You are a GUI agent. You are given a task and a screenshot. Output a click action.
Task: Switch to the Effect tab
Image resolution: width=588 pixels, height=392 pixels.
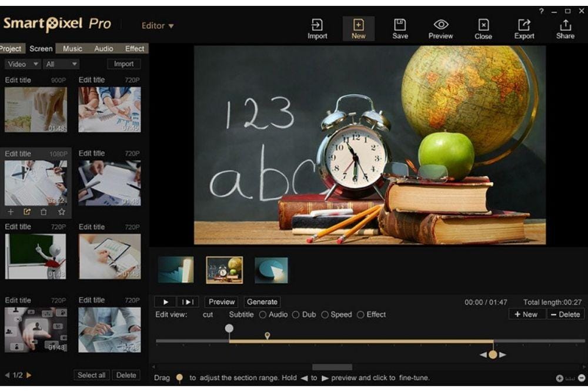click(135, 49)
